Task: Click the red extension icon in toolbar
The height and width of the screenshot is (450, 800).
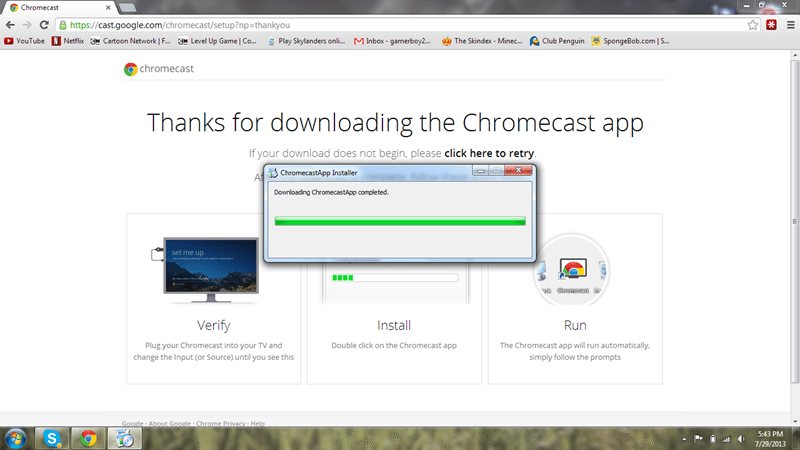Action: tap(771, 24)
